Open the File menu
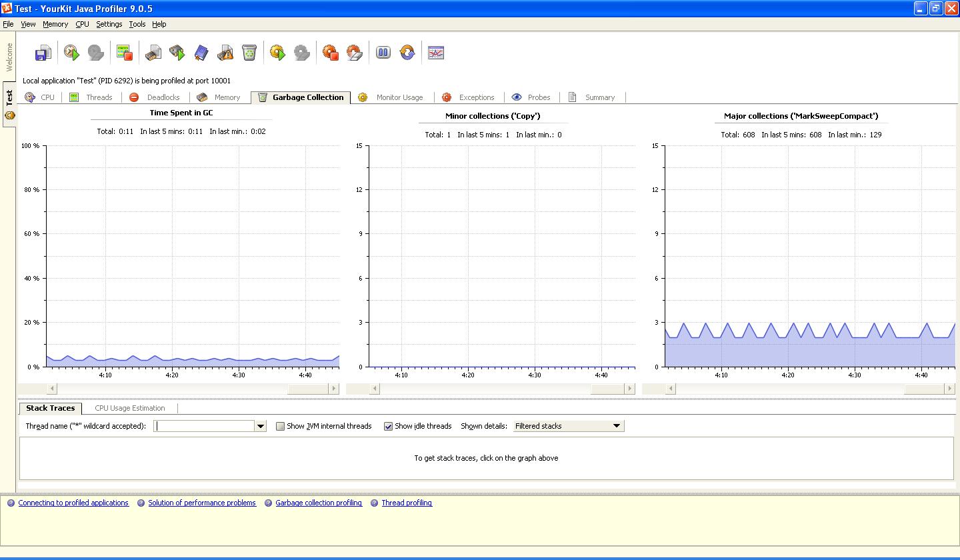Screen dimensions: 960x560 tap(8, 24)
